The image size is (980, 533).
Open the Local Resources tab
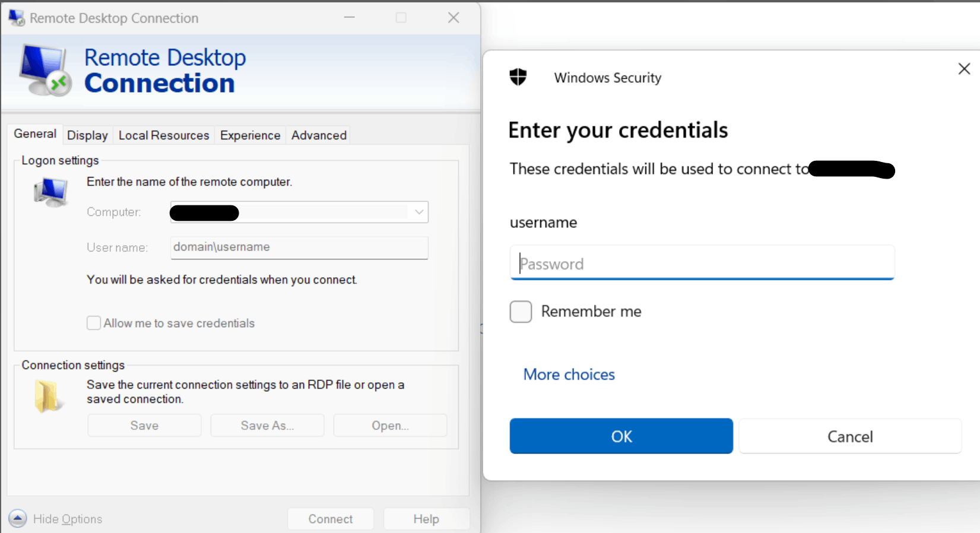(164, 135)
